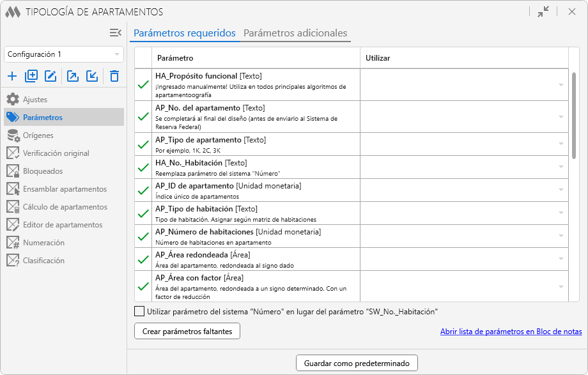Enable the system parameter "Número" checkbox
Viewport: 588px width, 375px height.
pyautogui.click(x=139, y=312)
